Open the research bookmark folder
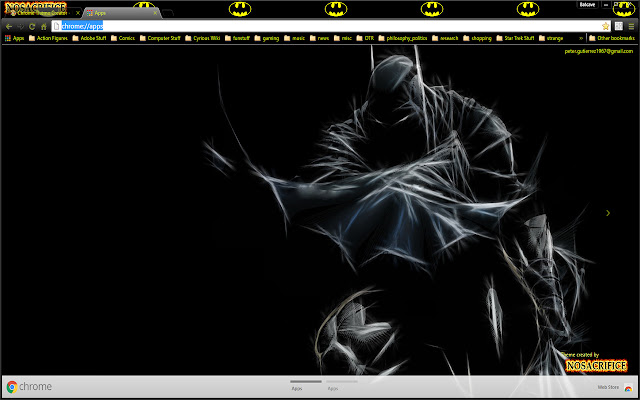The height and width of the screenshot is (400, 640). (445, 38)
